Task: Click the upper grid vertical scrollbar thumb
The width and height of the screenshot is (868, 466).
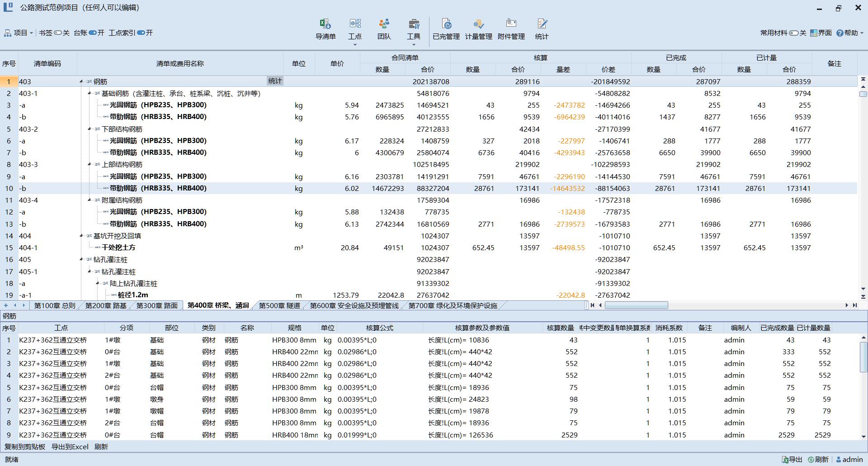Action: (x=863, y=94)
